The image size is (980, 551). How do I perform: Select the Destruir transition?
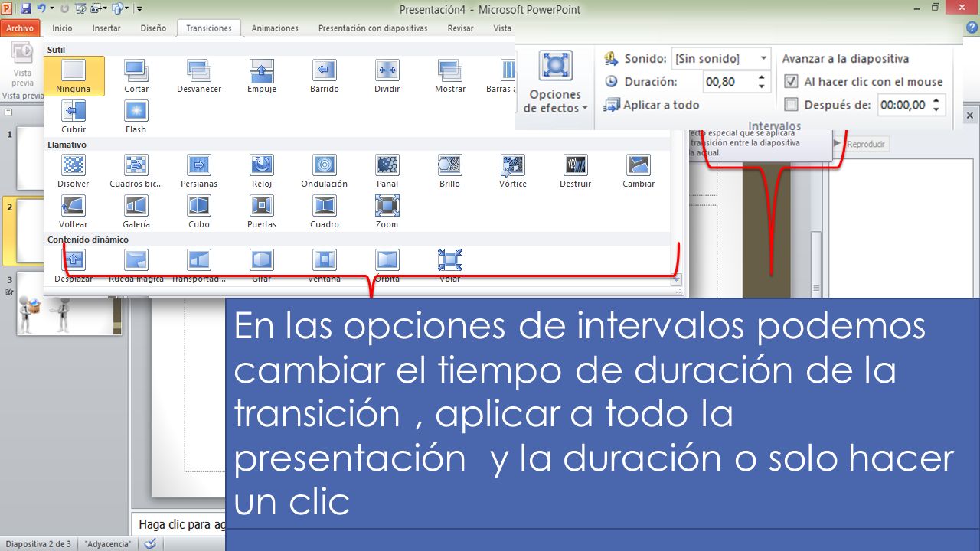576,171
